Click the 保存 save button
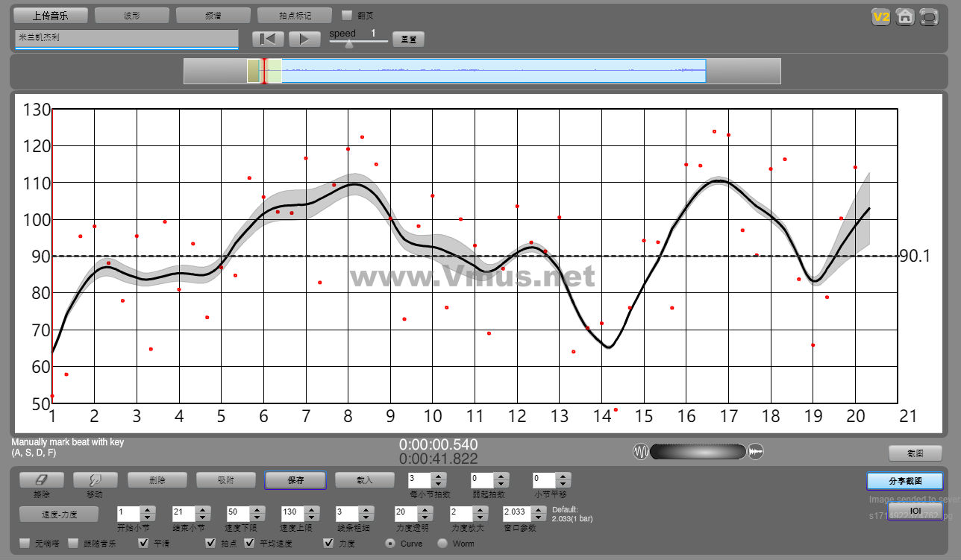 tap(295, 480)
